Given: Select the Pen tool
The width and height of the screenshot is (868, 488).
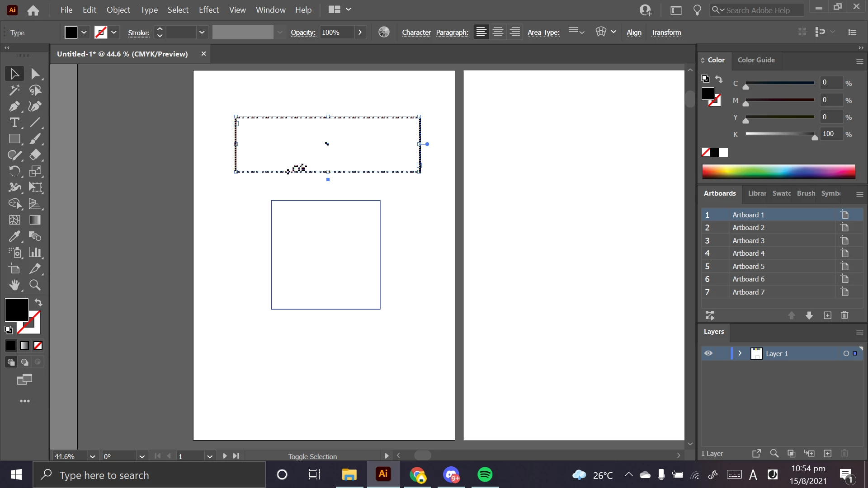Looking at the screenshot, I should 14,107.
